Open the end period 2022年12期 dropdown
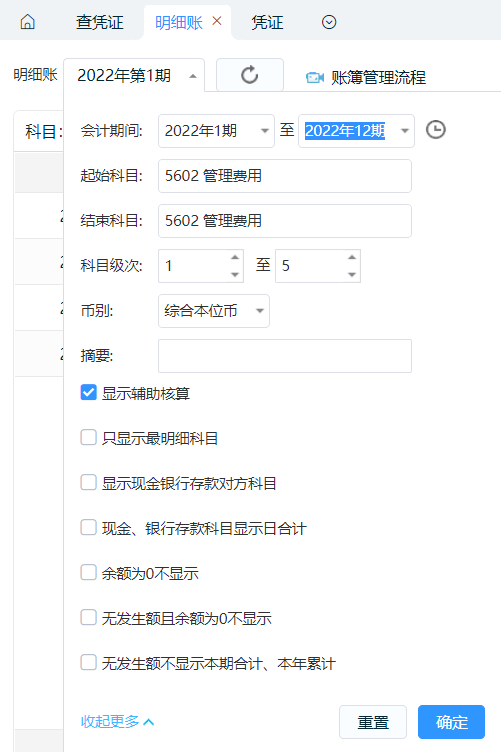The image size is (501, 752). [356, 131]
